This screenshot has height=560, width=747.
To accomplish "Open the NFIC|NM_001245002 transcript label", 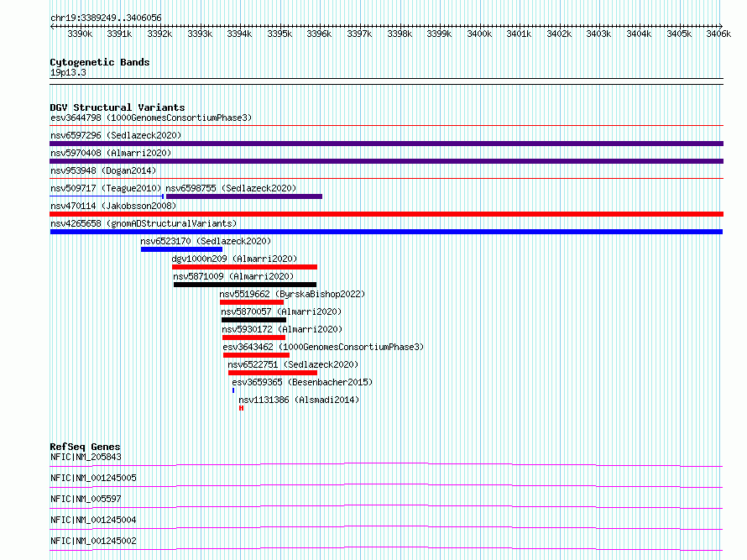I will [93, 541].
